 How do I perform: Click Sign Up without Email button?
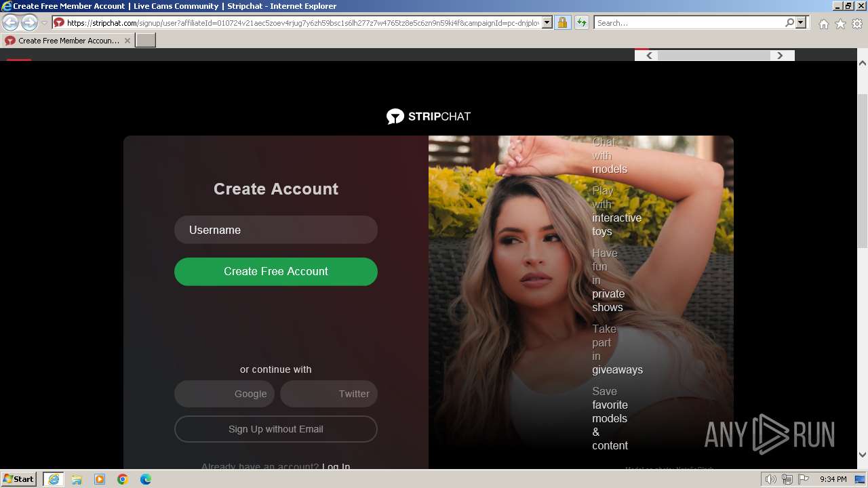[x=276, y=429]
